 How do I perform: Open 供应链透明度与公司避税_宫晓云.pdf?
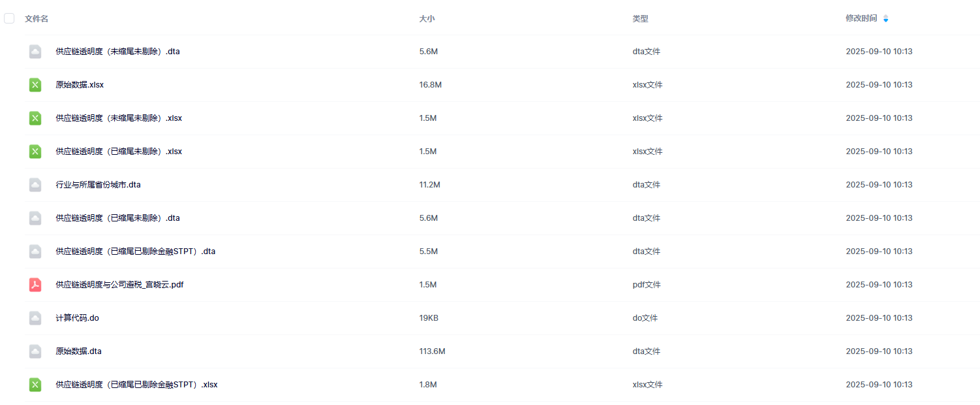(x=119, y=285)
